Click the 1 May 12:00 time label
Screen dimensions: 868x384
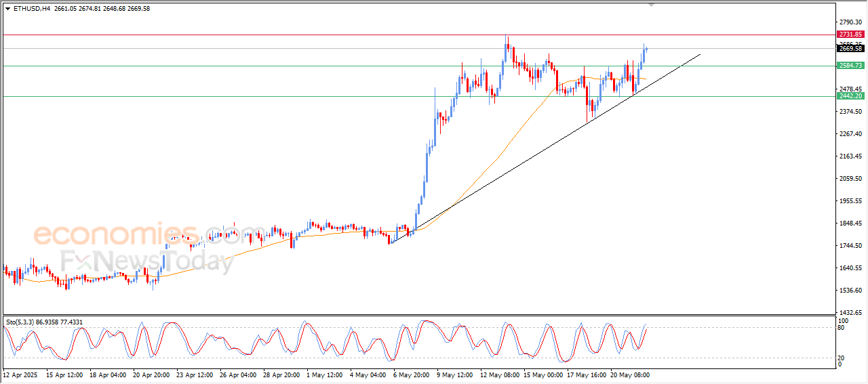323,374
